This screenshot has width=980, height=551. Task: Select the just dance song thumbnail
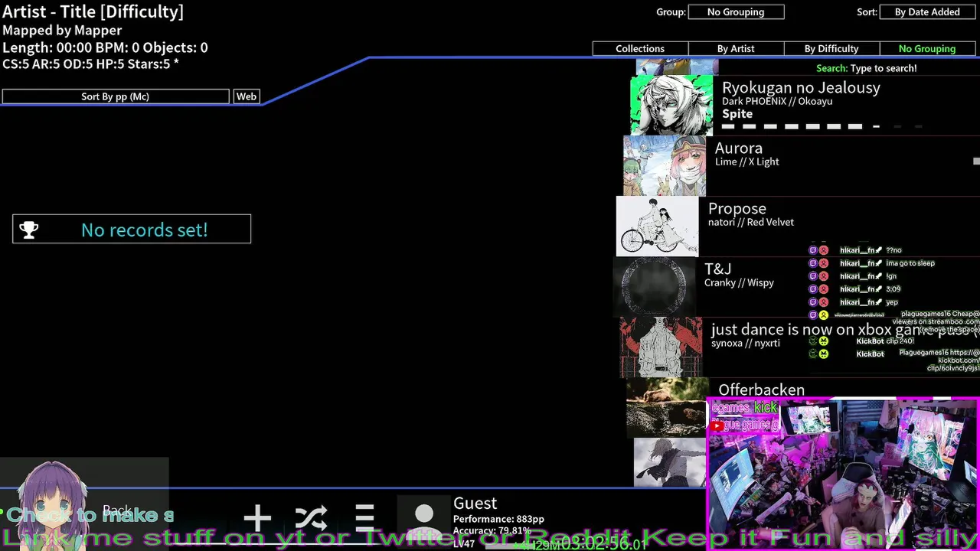[x=661, y=347]
